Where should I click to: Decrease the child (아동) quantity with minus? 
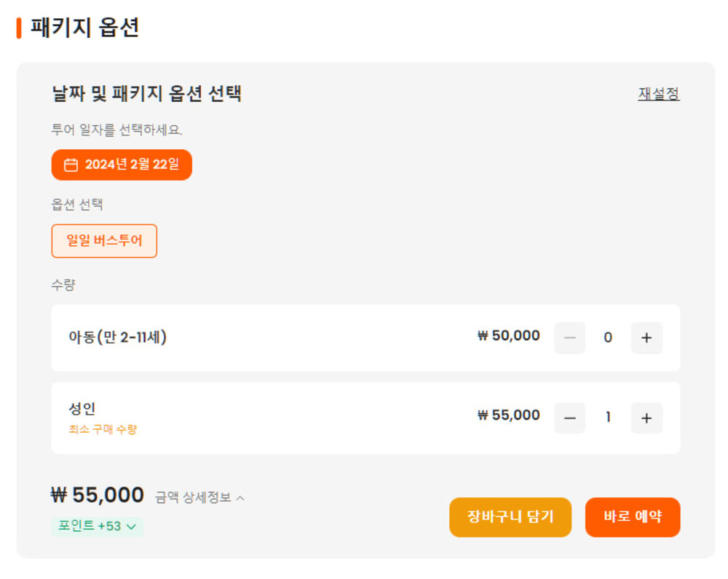coord(569,338)
